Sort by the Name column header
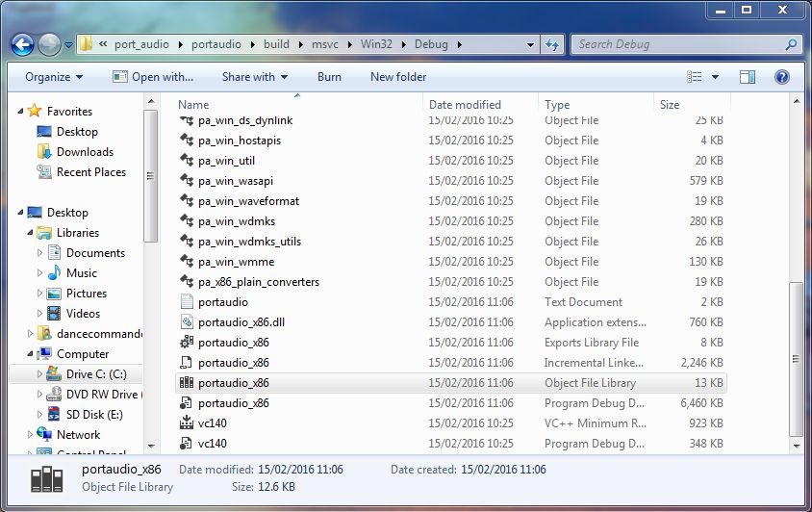The width and height of the screenshot is (812, 512). 193,105
